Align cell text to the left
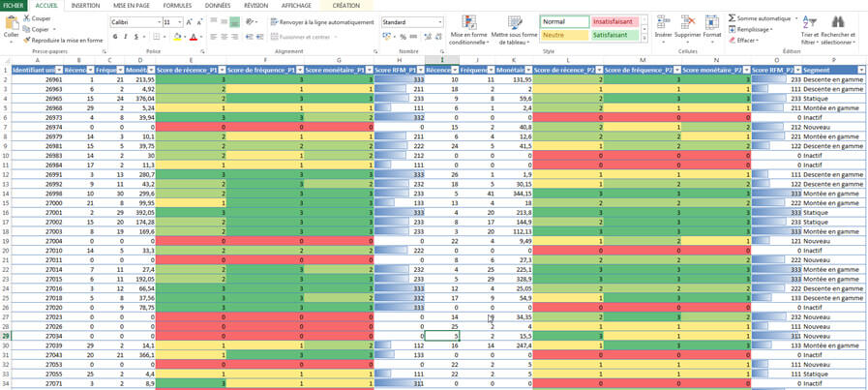 214,37
